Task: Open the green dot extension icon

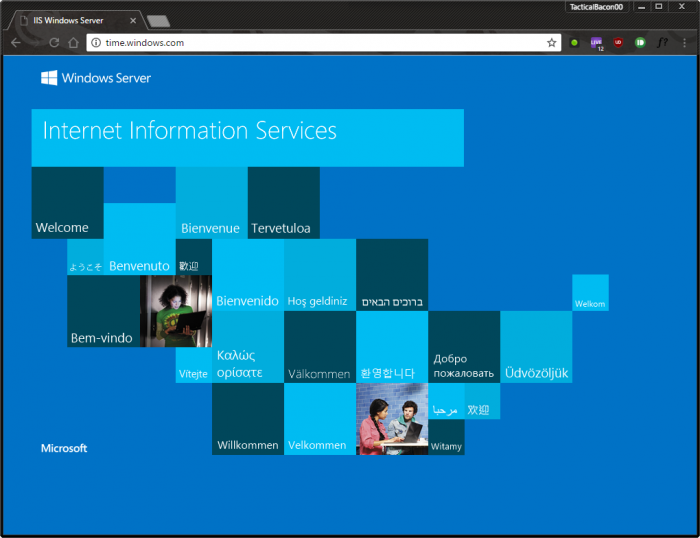Action: click(x=575, y=42)
